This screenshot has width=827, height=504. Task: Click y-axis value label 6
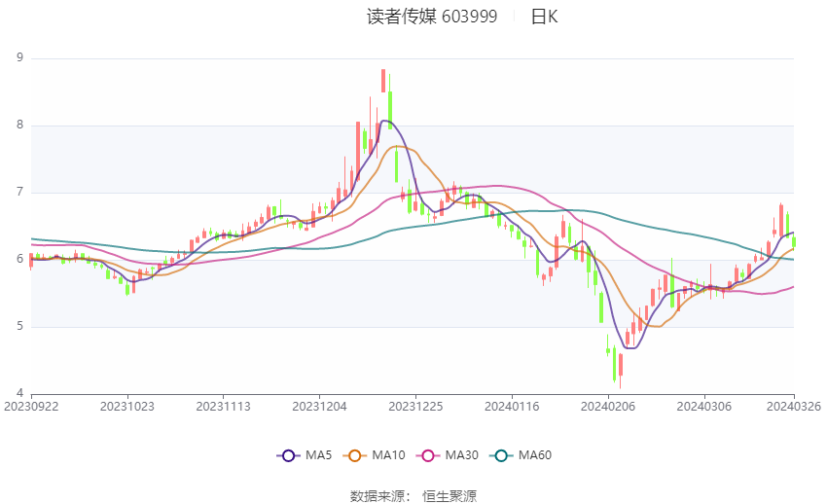click(20, 259)
